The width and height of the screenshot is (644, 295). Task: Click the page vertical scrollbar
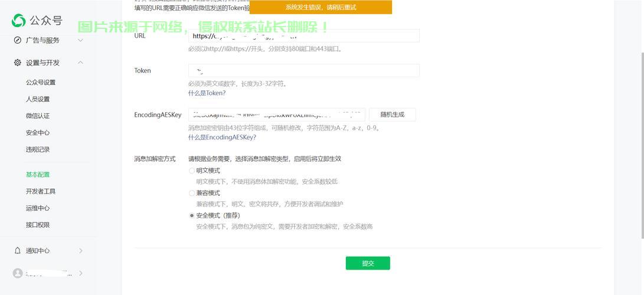tap(642, 146)
